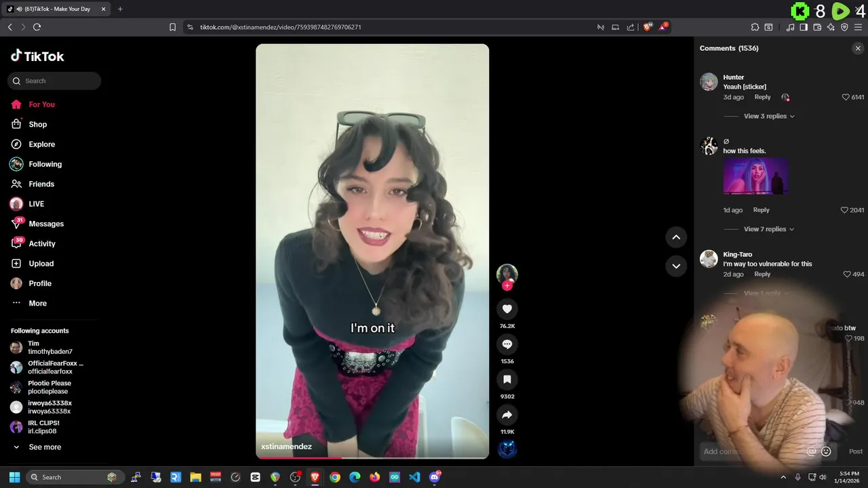Open Firefox from taskbar

tap(375, 477)
